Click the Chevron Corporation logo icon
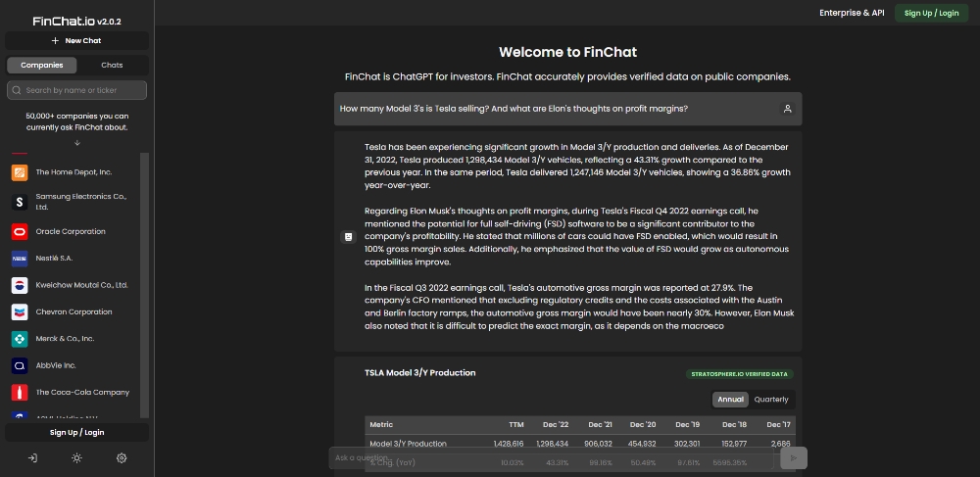Screen dimensions: 980x477 [x=20, y=312]
